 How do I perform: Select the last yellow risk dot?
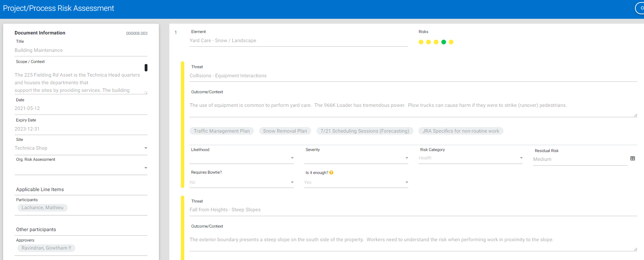click(451, 42)
